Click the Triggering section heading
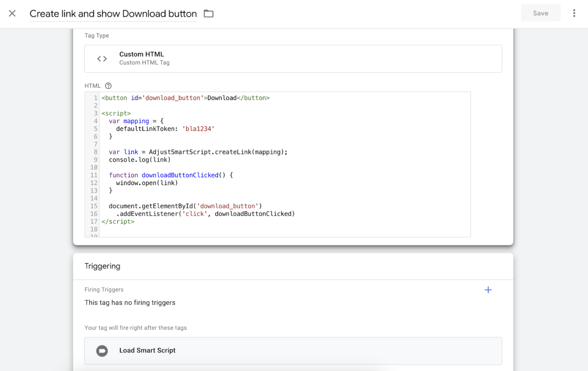Viewport: 588px width, 371px height. tap(103, 266)
